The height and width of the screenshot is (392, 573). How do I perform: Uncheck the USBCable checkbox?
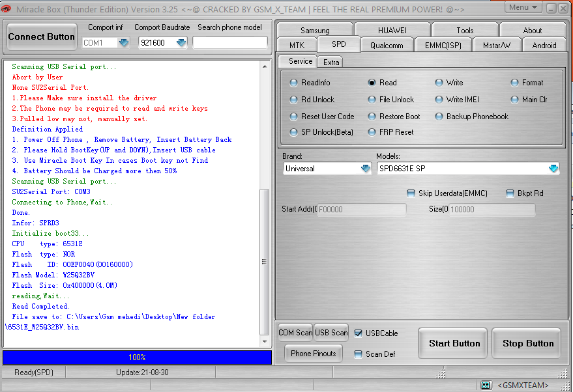pos(358,333)
